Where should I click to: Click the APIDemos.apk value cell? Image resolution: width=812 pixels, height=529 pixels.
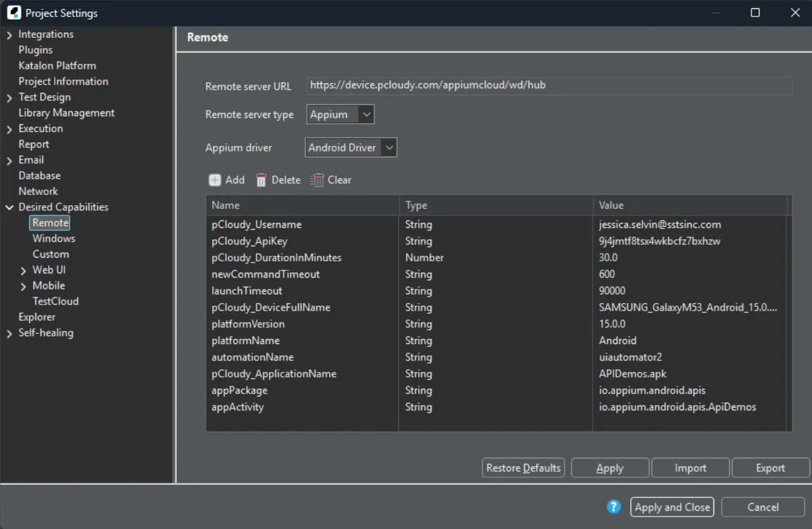pos(633,374)
